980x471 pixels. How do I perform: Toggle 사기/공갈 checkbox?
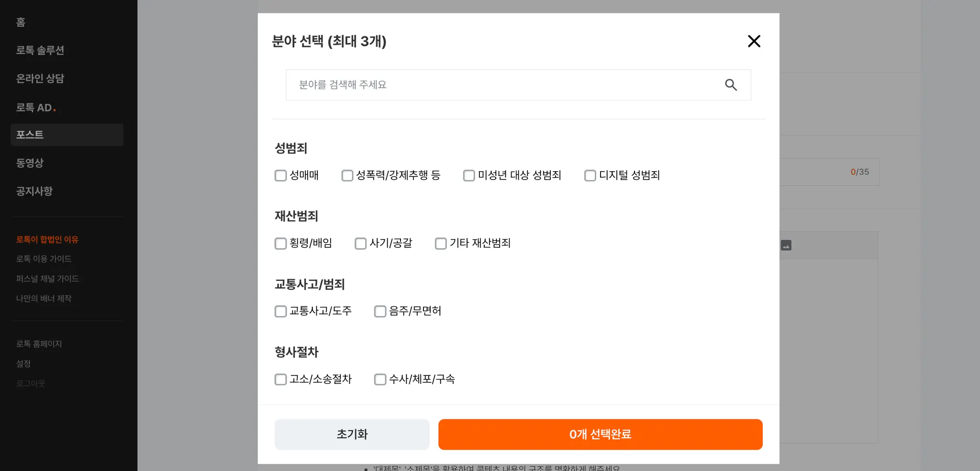(x=360, y=243)
